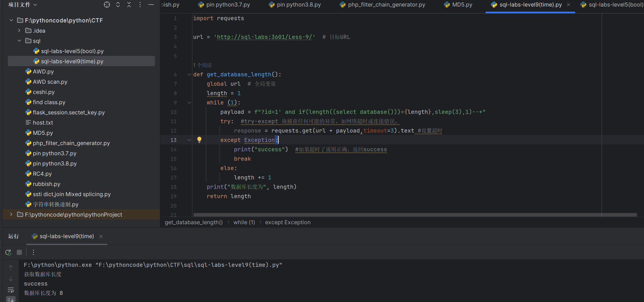Collapse the sql folder in project tree
The height and width of the screenshot is (302, 644).
19,41
